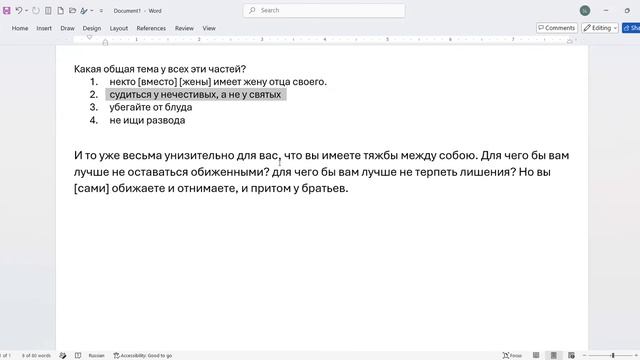Image resolution: width=640 pixels, height=360 pixels.
Task: Click the touch/mouse mode icon beside Redo
Action: coord(48,11)
